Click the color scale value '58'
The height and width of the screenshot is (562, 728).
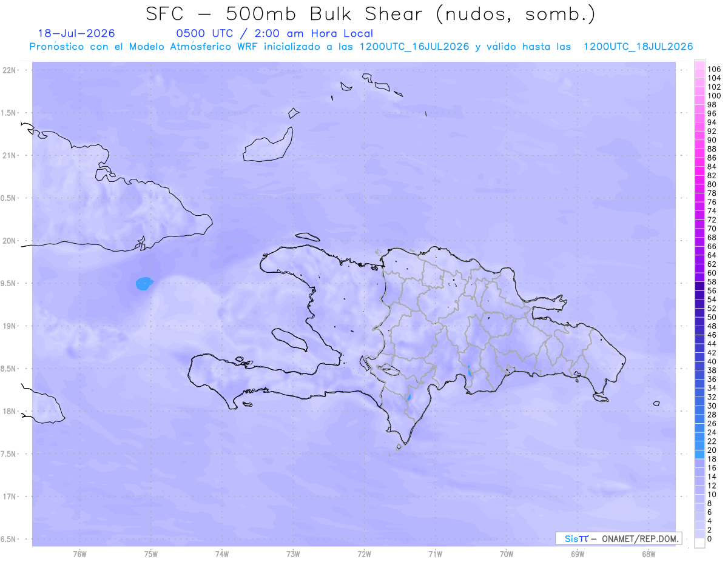[x=712, y=282]
